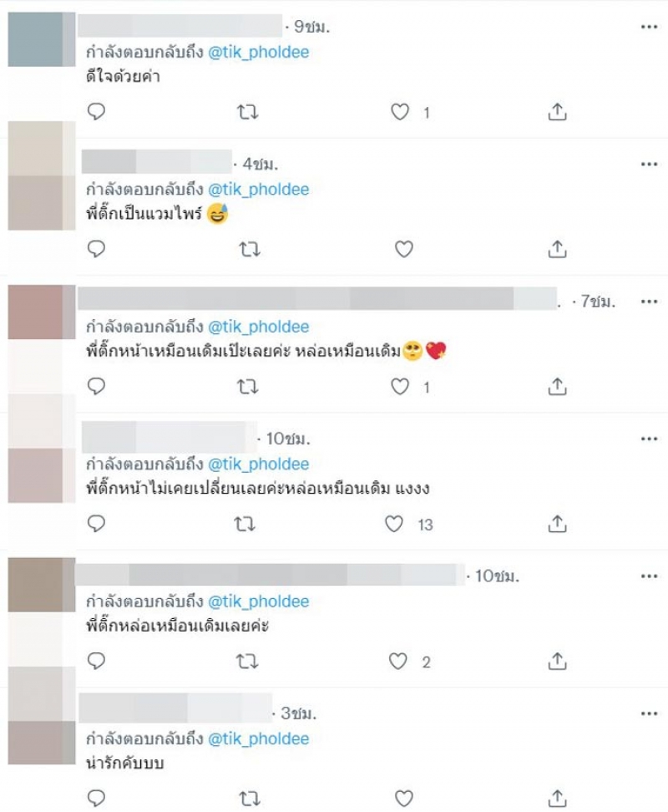Open more options on the 9ชม. tweet
The image size is (668, 812).
click(649, 27)
